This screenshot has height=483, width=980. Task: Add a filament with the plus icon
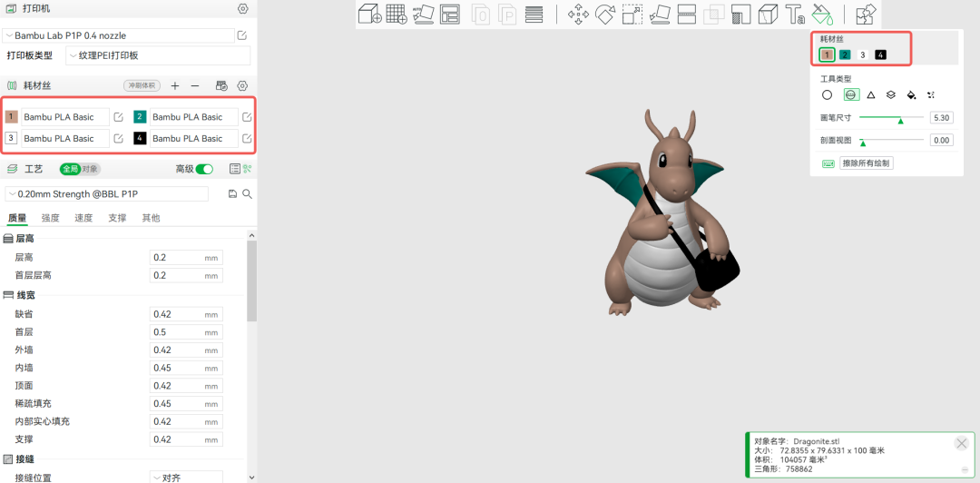(x=175, y=85)
